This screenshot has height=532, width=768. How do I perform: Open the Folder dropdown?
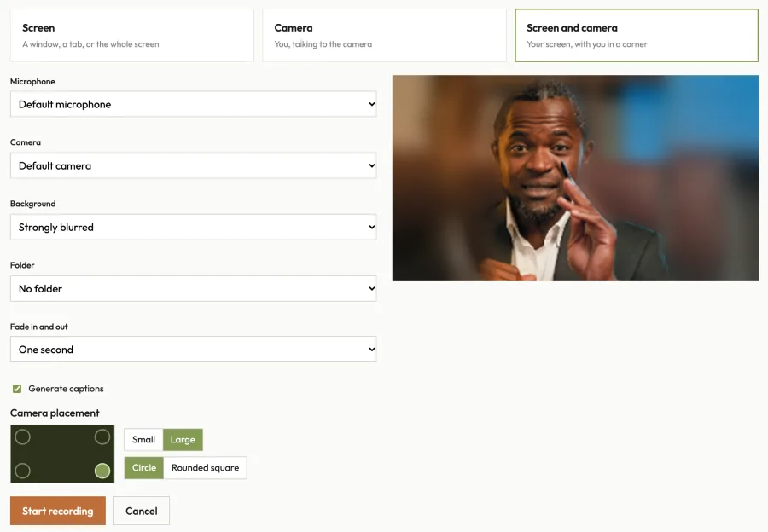(x=194, y=289)
